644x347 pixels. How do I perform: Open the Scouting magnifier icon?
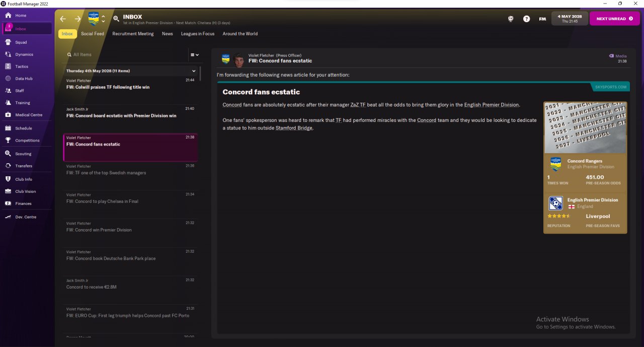click(8, 154)
